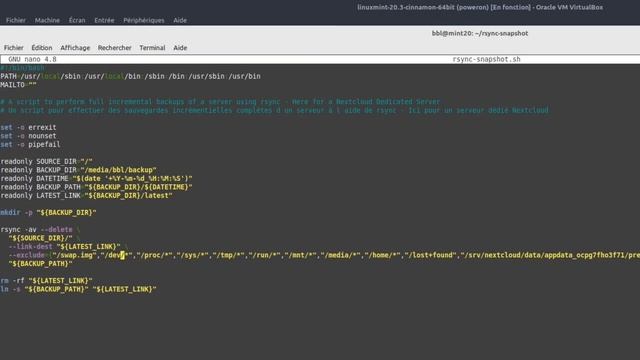Click the "${BACKUP_PATH}" line after the exclude list
The height and width of the screenshot is (360, 640).
click(40, 264)
